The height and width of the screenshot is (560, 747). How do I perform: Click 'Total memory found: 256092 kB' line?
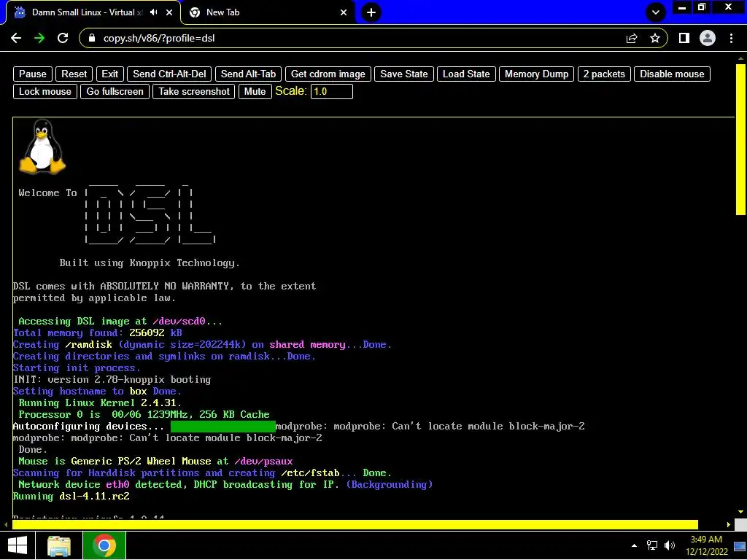point(98,332)
